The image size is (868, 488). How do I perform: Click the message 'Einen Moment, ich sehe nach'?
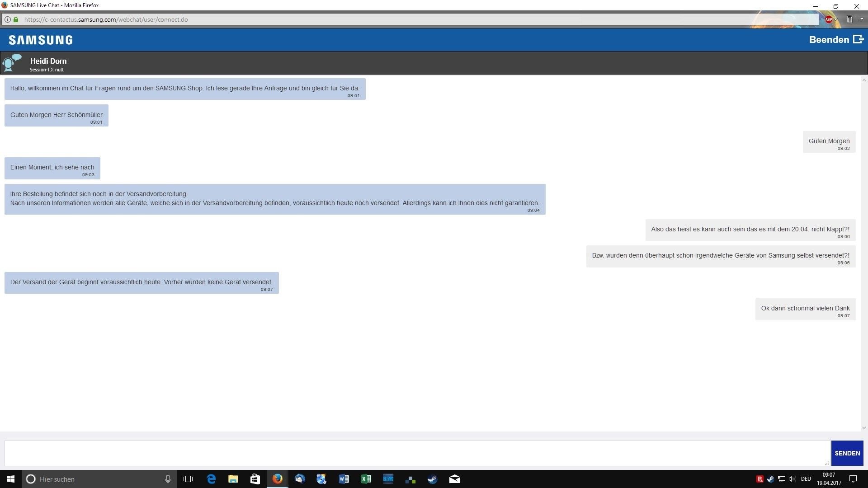pos(52,168)
